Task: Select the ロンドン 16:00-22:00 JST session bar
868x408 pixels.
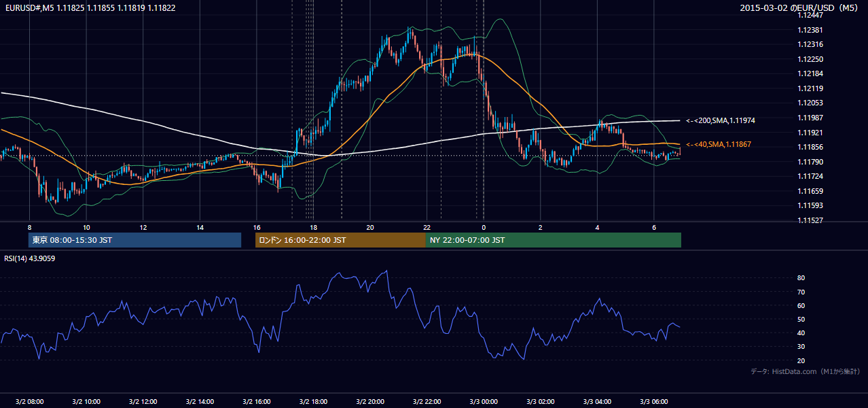Action: (340, 240)
